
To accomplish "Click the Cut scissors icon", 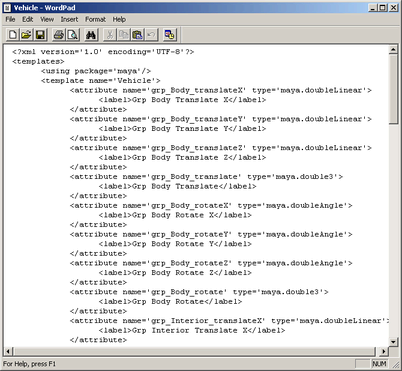I will tap(110, 35).
